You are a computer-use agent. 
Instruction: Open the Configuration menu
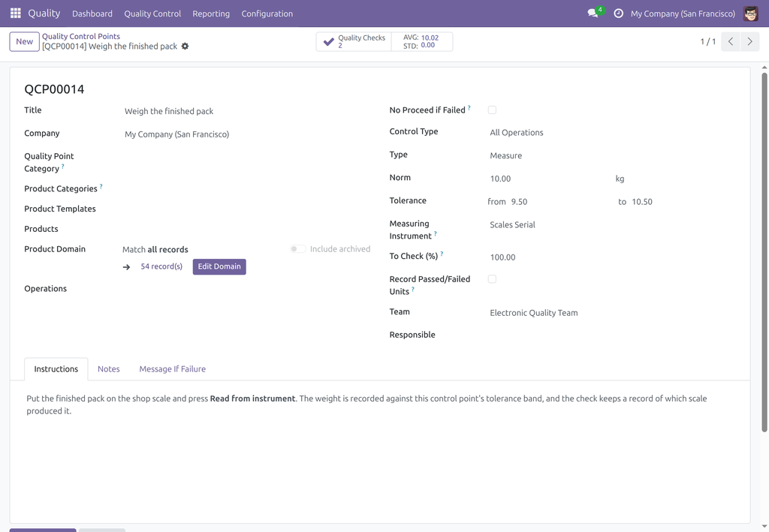click(267, 14)
